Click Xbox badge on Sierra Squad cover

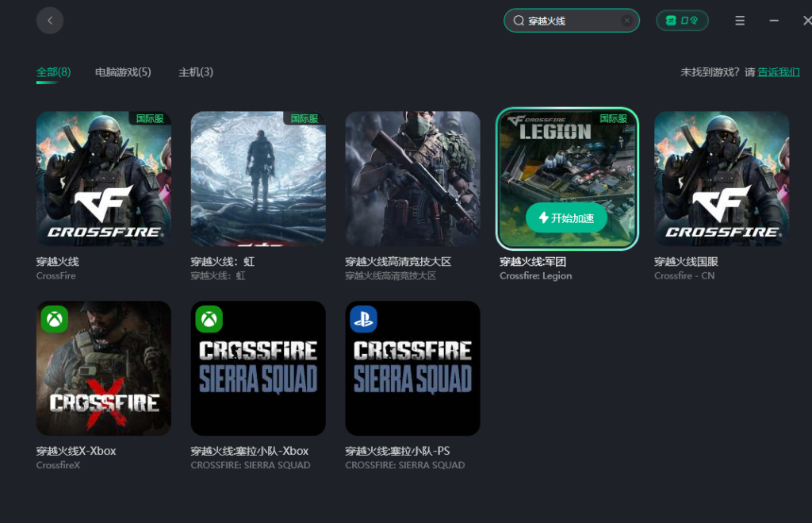click(209, 319)
